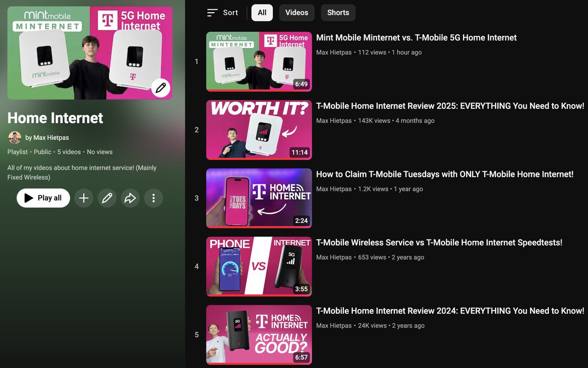This screenshot has width=588, height=368.
Task: Click index number 1 beside the Minternet video
Action: 196,62
